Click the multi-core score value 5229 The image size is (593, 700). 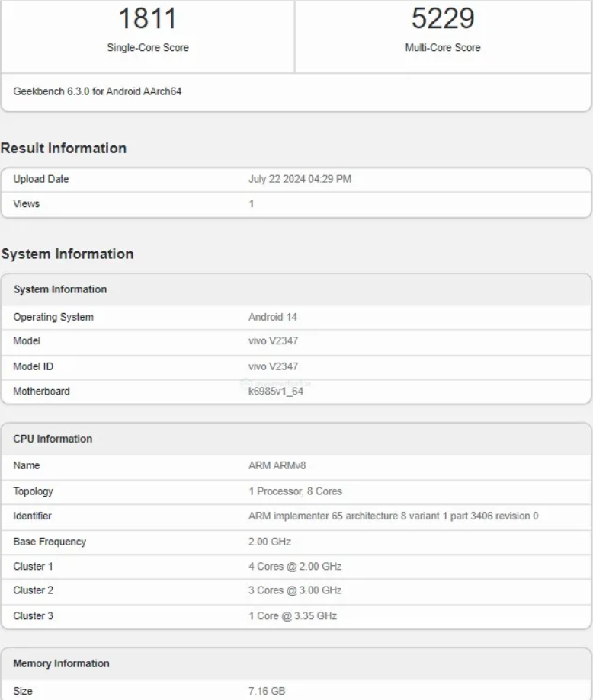[x=442, y=18]
